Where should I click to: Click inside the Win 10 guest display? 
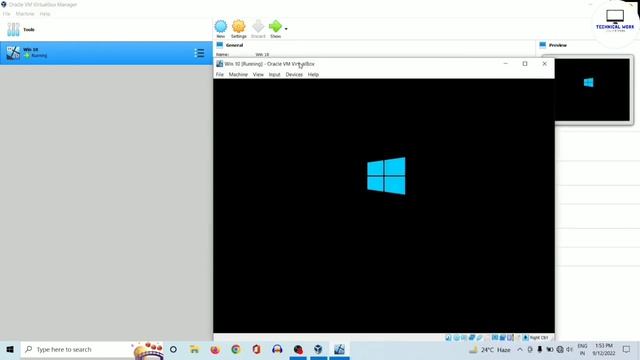point(384,206)
